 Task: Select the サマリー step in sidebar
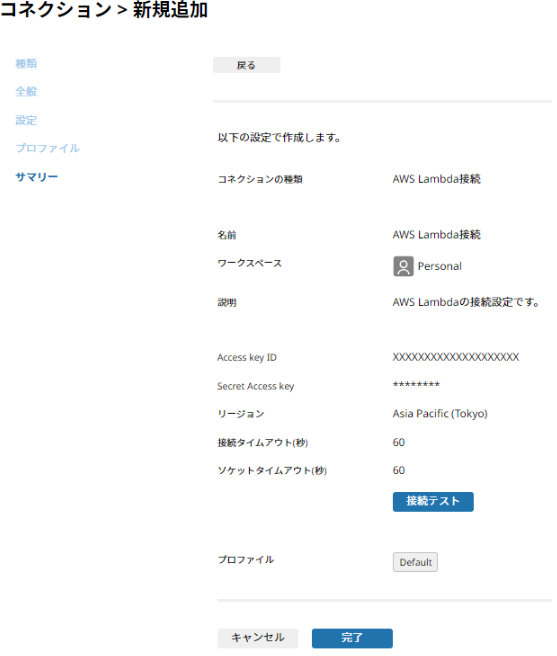[37, 178]
